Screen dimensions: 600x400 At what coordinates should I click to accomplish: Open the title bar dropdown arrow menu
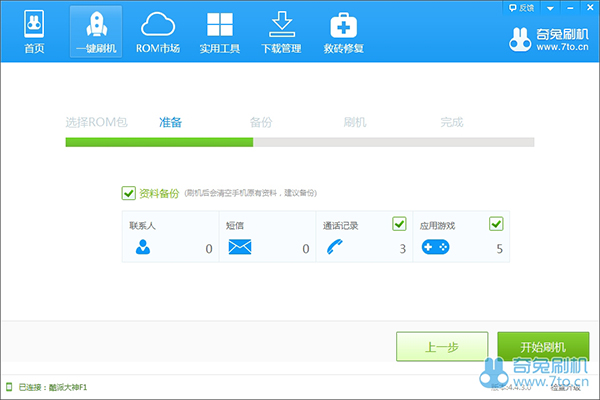550,8
